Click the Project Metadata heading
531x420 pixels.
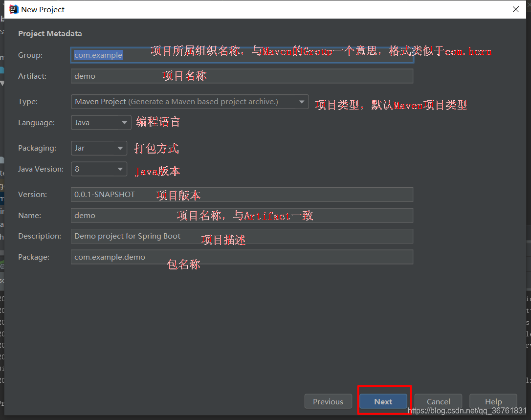point(50,34)
